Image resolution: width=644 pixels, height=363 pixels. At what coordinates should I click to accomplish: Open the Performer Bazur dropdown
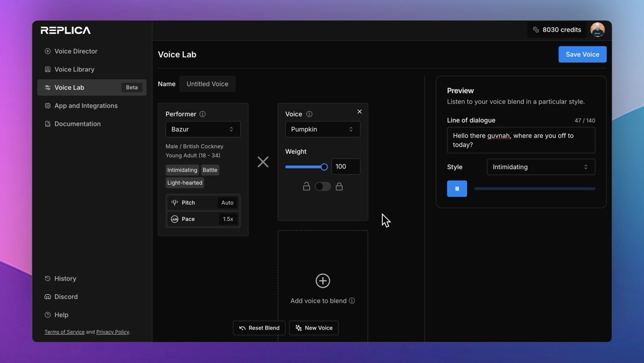click(203, 129)
